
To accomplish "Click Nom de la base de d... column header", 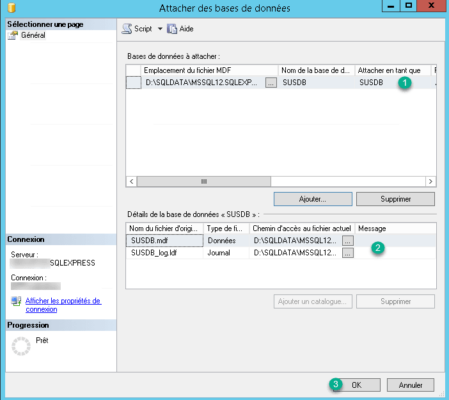I will coord(316,70).
